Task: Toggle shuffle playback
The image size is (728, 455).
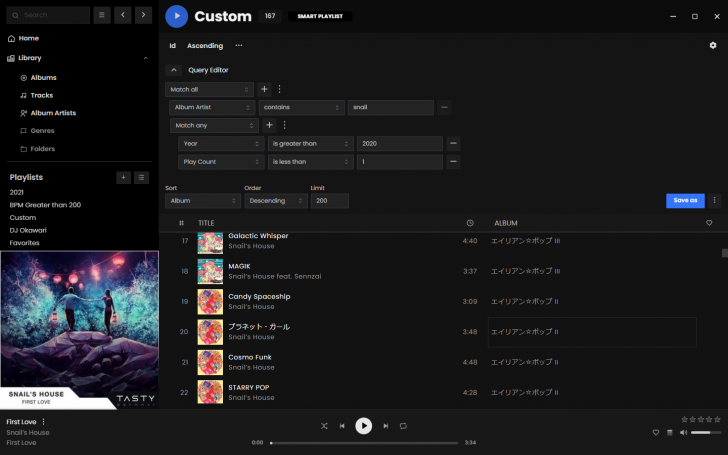Action: pos(324,426)
